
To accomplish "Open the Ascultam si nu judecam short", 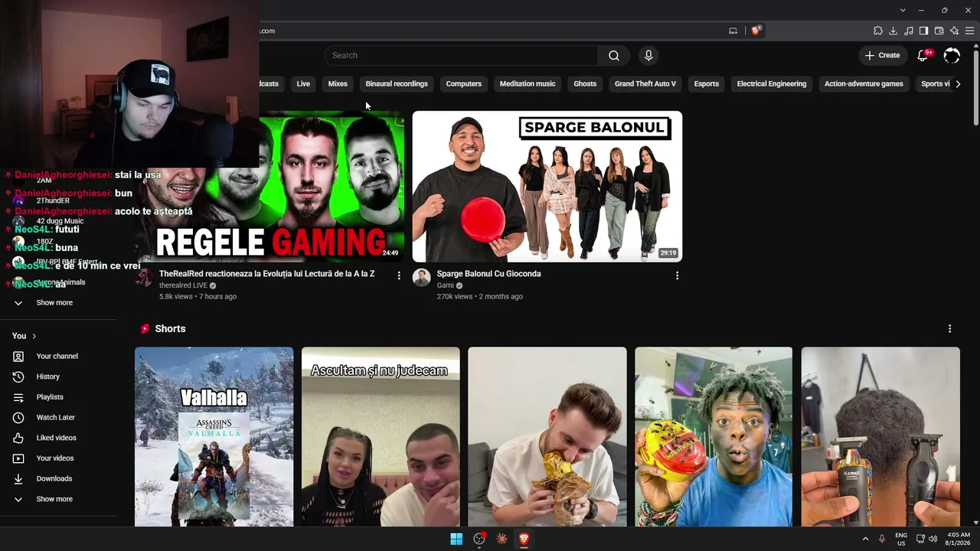I will point(381,437).
